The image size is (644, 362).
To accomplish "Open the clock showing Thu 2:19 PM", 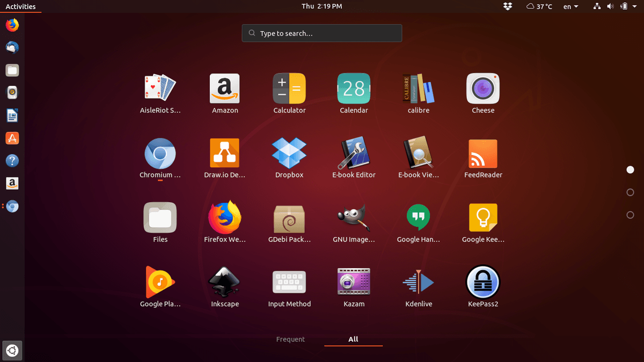I will 321,6.
